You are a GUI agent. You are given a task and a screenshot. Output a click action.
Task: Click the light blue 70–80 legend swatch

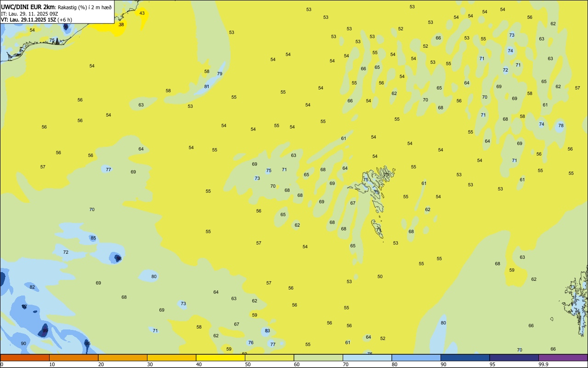click(x=367, y=357)
